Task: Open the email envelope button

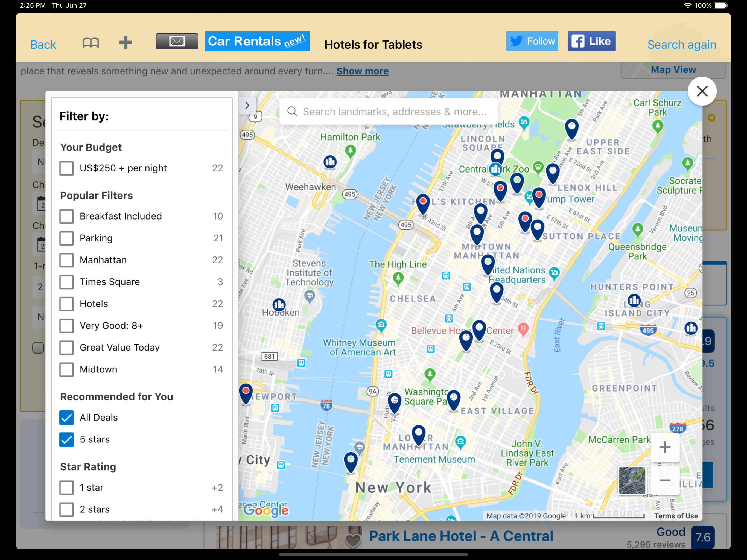Action: click(x=177, y=42)
